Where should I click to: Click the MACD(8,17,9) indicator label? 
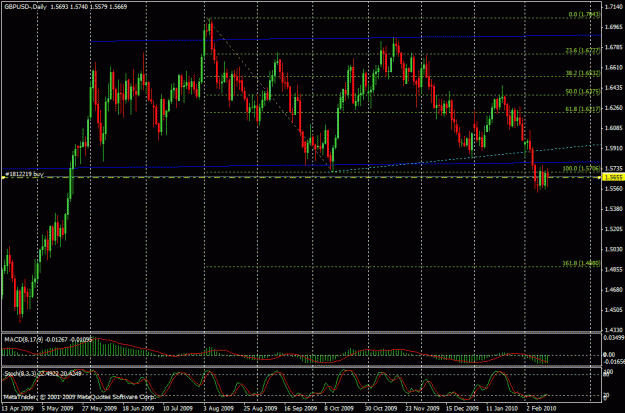[x=48, y=340]
